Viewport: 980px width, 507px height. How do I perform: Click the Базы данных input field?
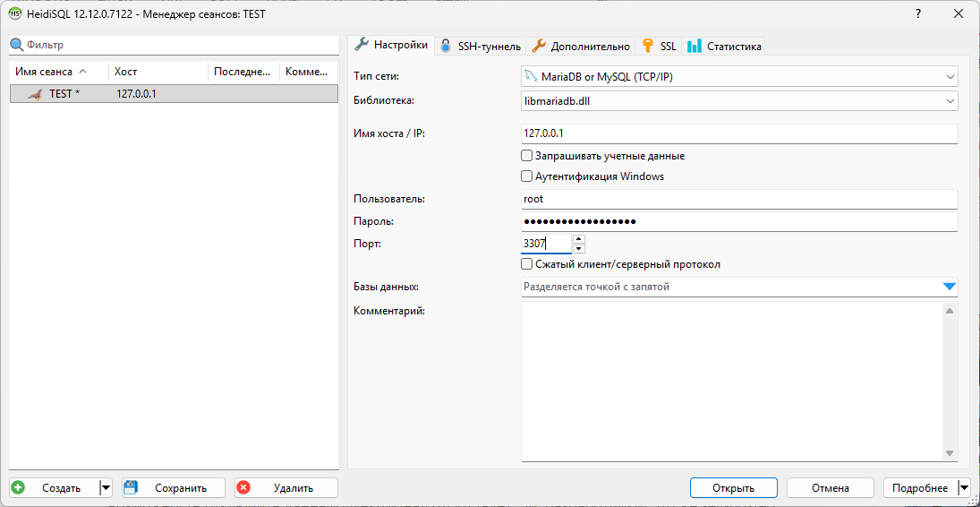pos(730,287)
